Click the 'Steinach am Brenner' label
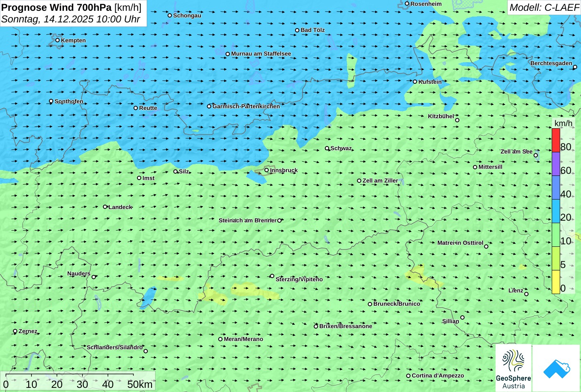 (x=248, y=221)
